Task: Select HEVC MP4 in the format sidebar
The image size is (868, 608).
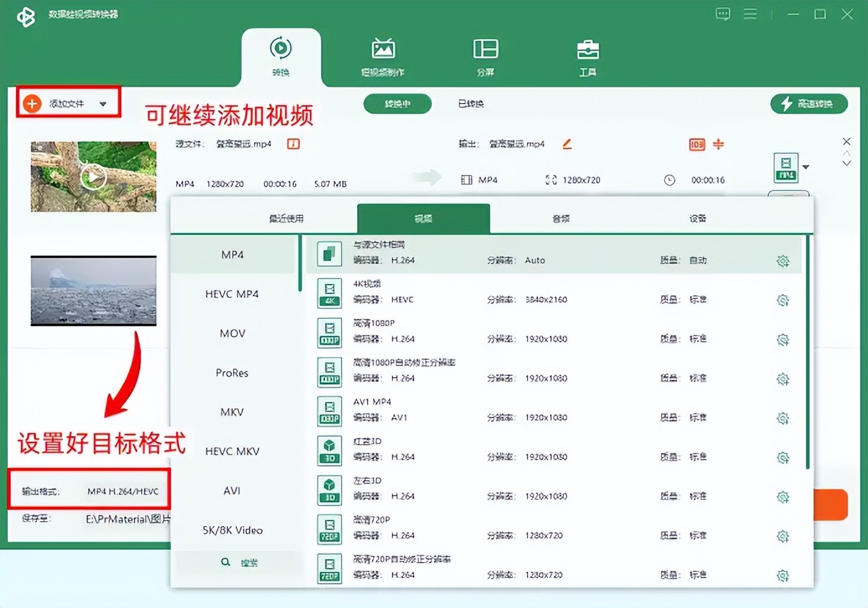Action: pos(231,293)
